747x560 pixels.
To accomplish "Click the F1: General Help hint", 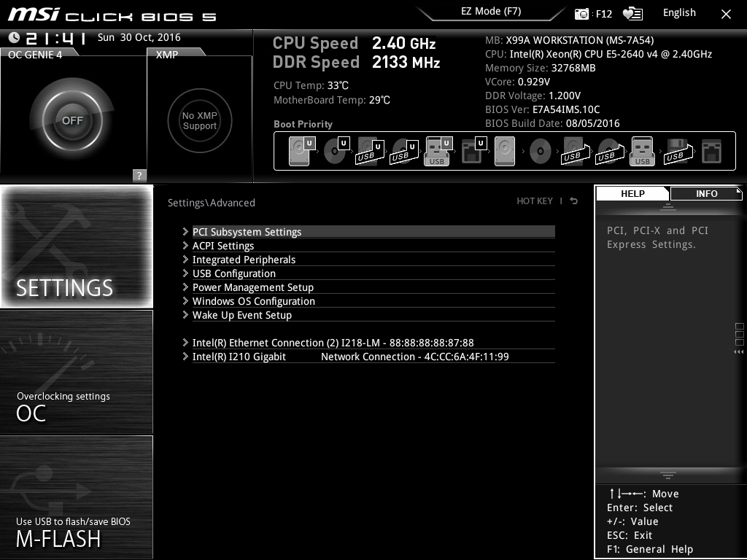I will (650, 549).
